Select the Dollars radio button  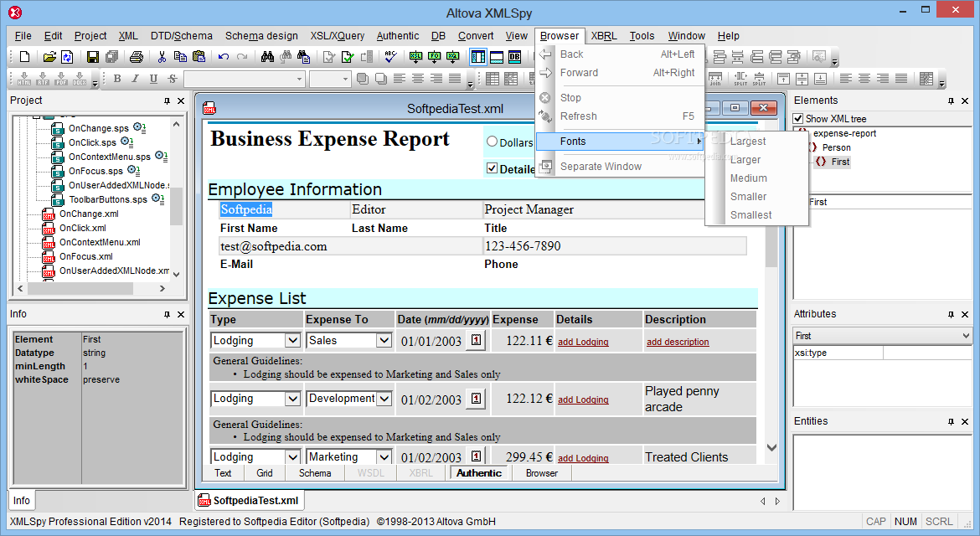pyautogui.click(x=492, y=142)
